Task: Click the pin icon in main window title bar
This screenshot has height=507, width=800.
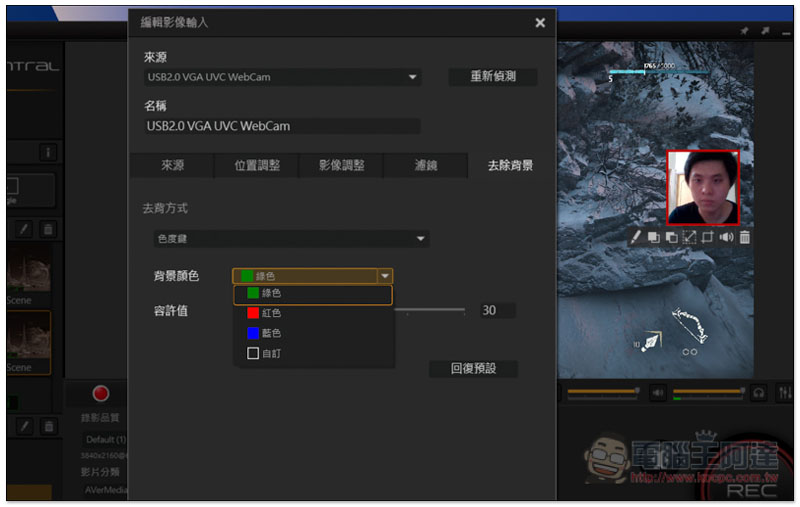Action: (x=744, y=31)
